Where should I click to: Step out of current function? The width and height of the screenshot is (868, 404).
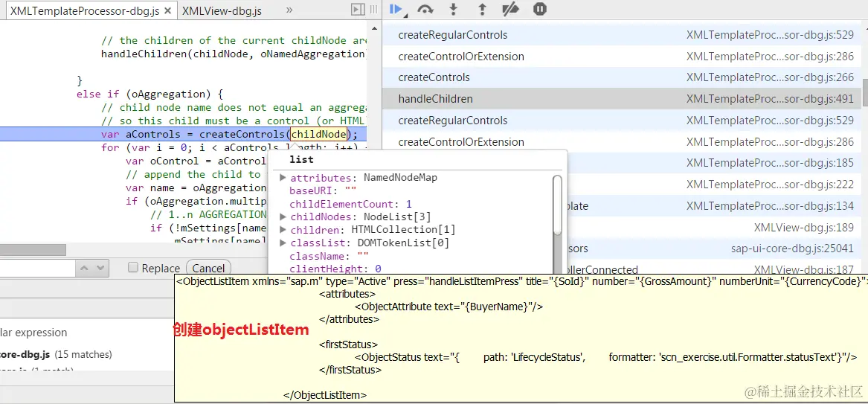(482, 9)
